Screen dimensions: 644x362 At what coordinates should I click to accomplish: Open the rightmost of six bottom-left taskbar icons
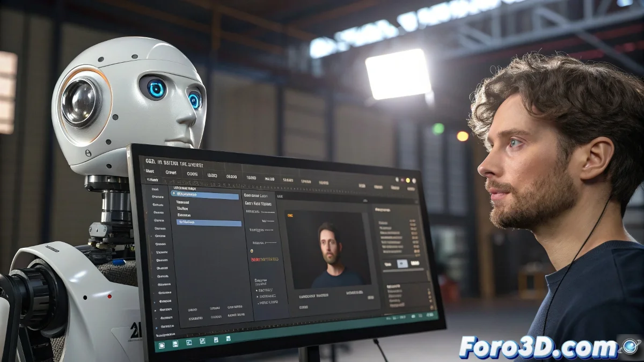click(228, 338)
